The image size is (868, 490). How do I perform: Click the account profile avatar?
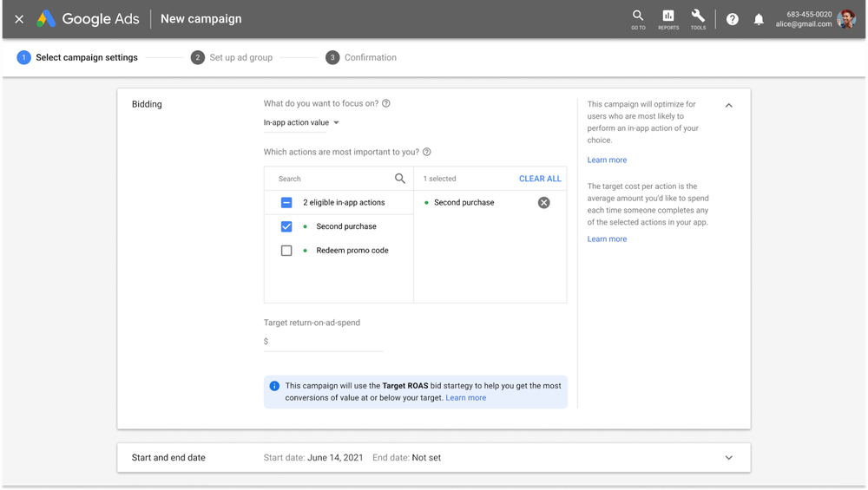click(x=846, y=19)
